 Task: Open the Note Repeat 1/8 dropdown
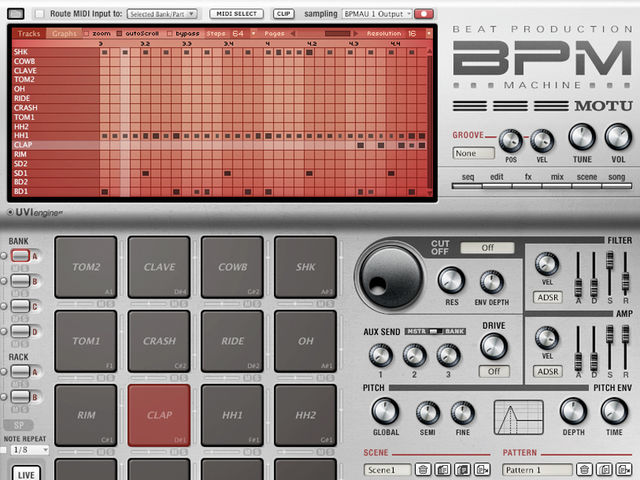[x=30, y=450]
